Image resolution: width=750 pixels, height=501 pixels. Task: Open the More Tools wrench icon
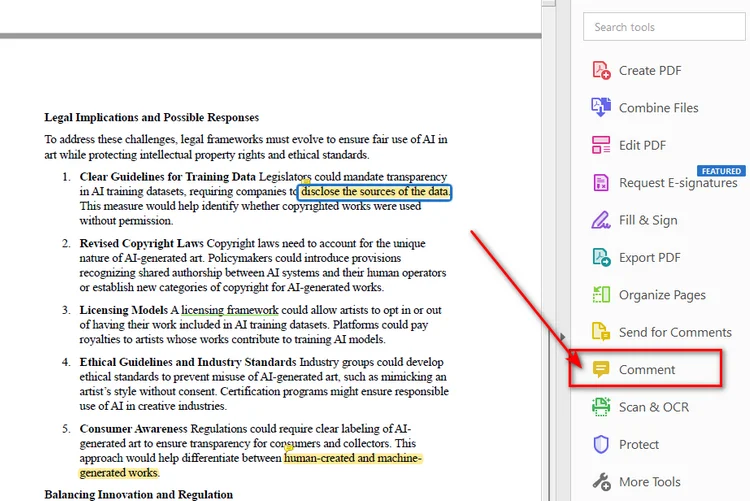coord(601,481)
